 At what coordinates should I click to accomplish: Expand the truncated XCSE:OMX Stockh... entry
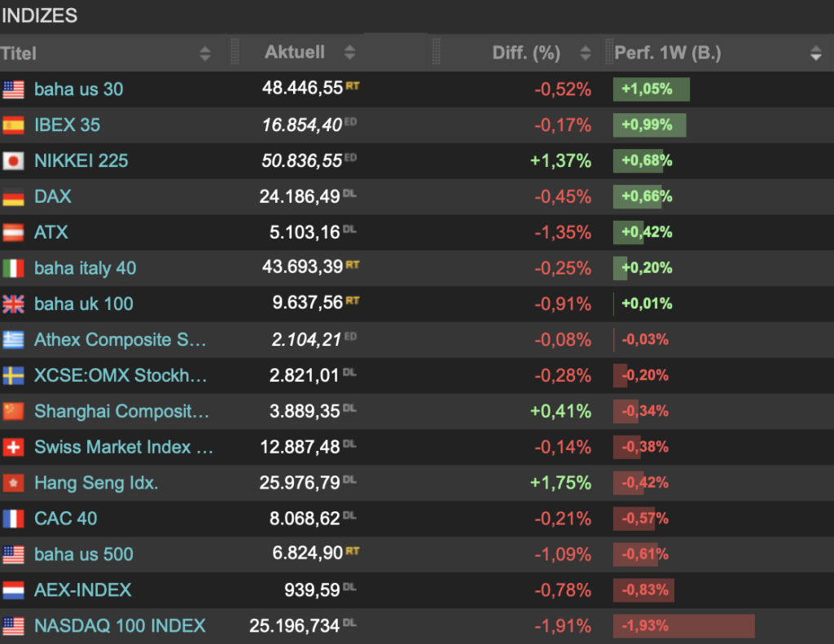(x=118, y=375)
